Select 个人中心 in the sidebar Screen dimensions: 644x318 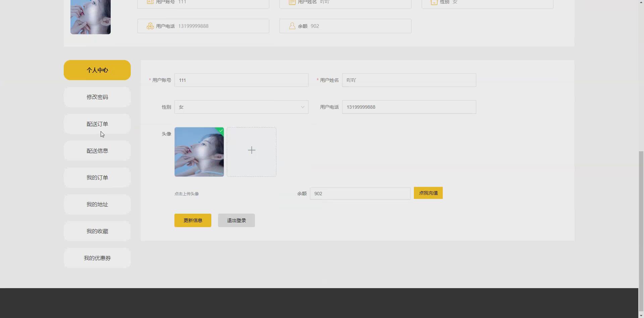(x=97, y=70)
